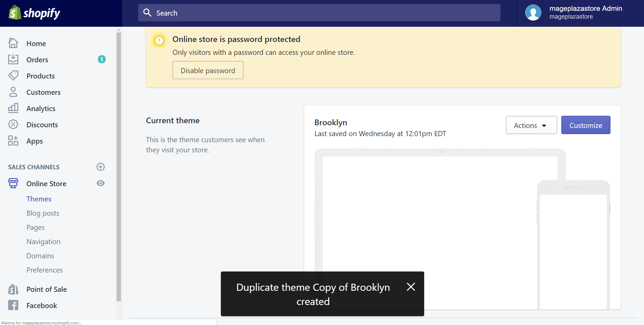The height and width of the screenshot is (325, 644).
Task: Open Customers section
Action: coord(43,92)
